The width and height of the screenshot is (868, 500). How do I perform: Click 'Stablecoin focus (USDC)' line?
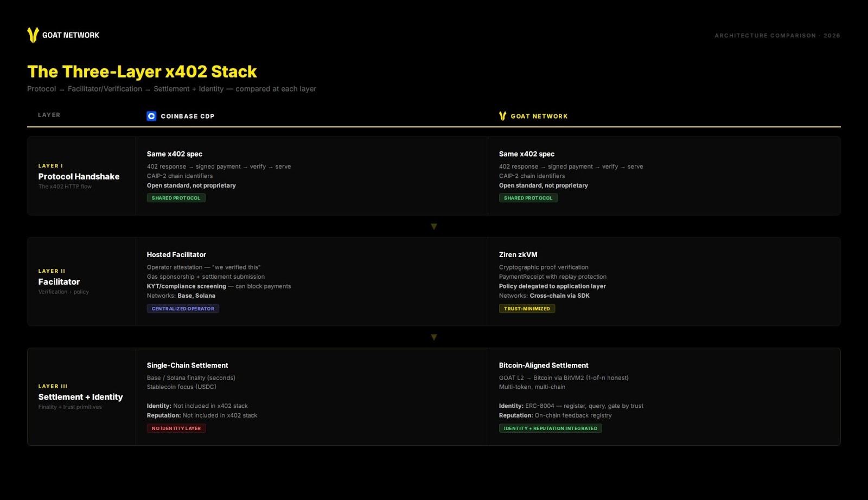tap(181, 387)
